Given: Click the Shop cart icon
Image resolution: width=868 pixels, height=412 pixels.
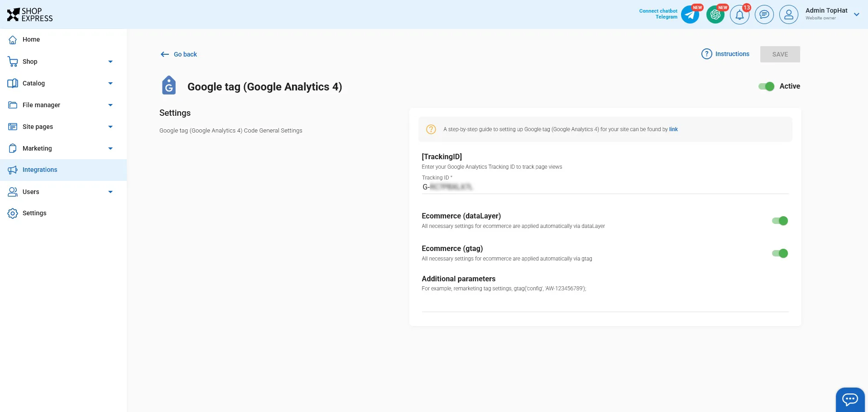Looking at the screenshot, I should click(13, 62).
